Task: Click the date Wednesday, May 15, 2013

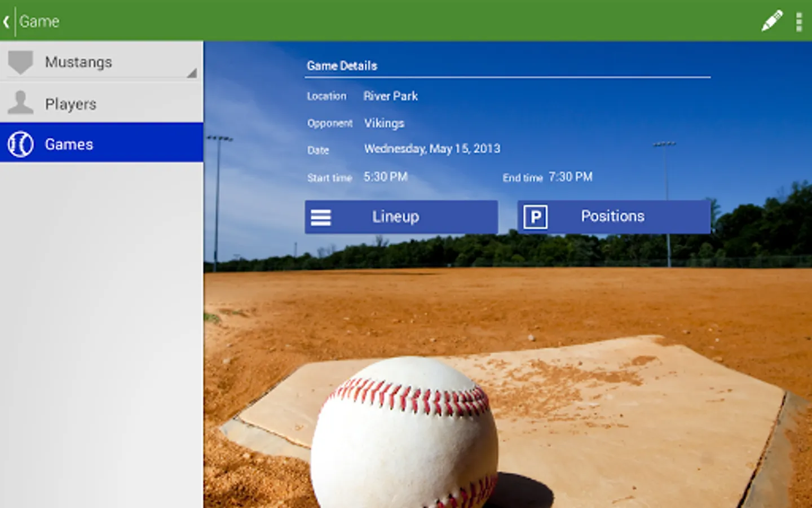Action: 432,148
